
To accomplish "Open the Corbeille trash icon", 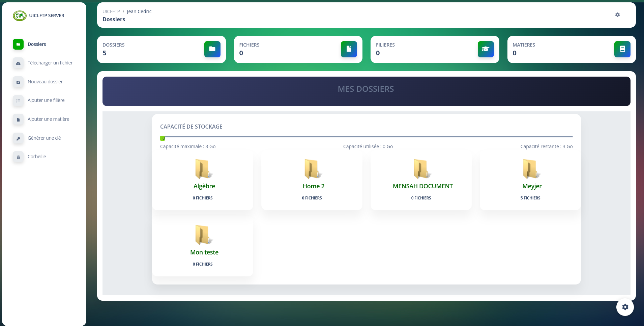I will pyautogui.click(x=18, y=157).
